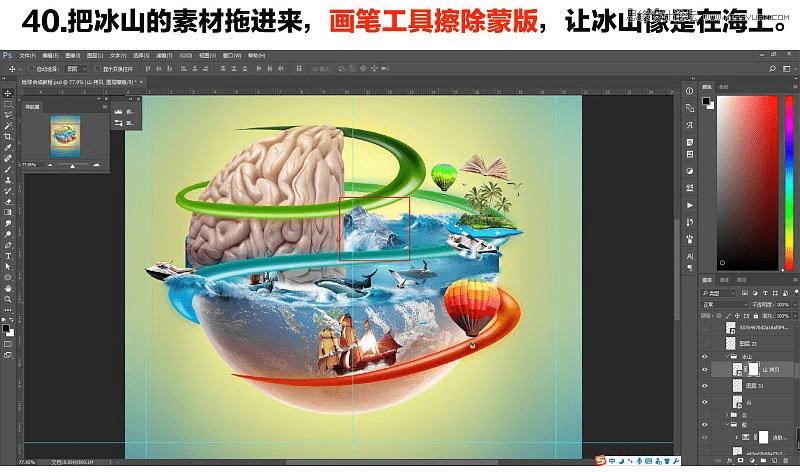Select the Eyedropper tool

pos(8,147)
